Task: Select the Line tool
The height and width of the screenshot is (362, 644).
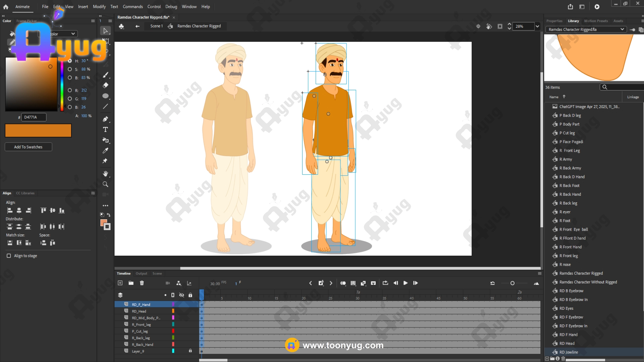Action: click(x=105, y=107)
